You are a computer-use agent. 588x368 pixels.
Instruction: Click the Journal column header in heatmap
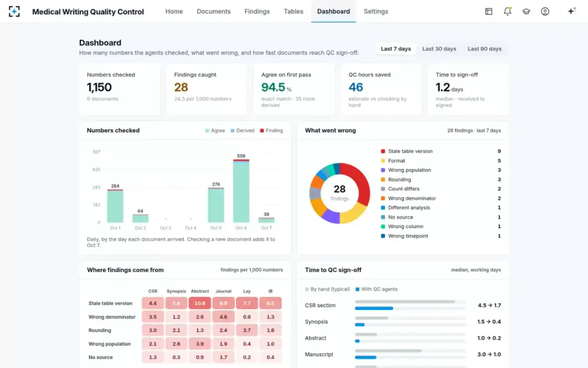coord(223,291)
